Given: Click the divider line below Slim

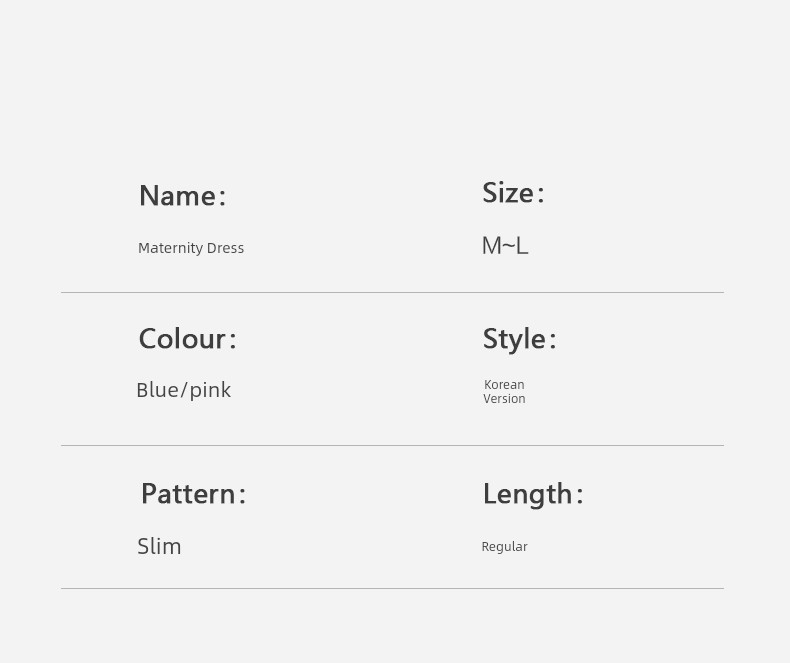Looking at the screenshot, I should (x=392, y=588).
